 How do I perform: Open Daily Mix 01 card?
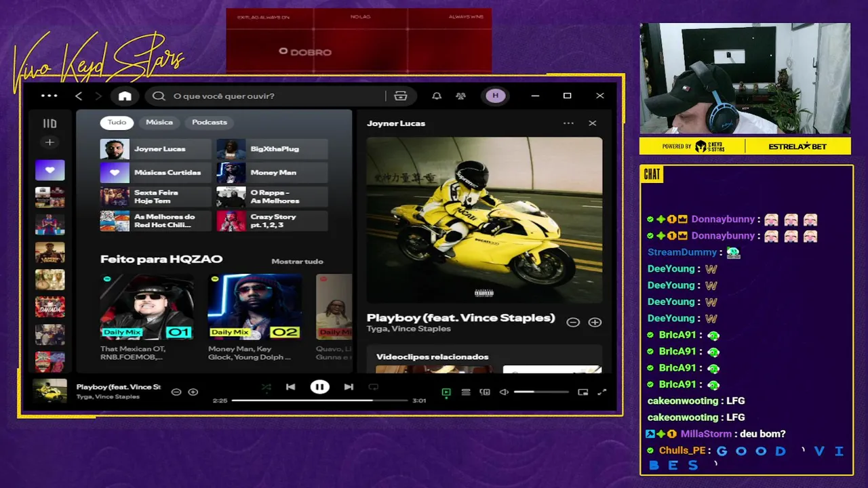click(146, 317)
